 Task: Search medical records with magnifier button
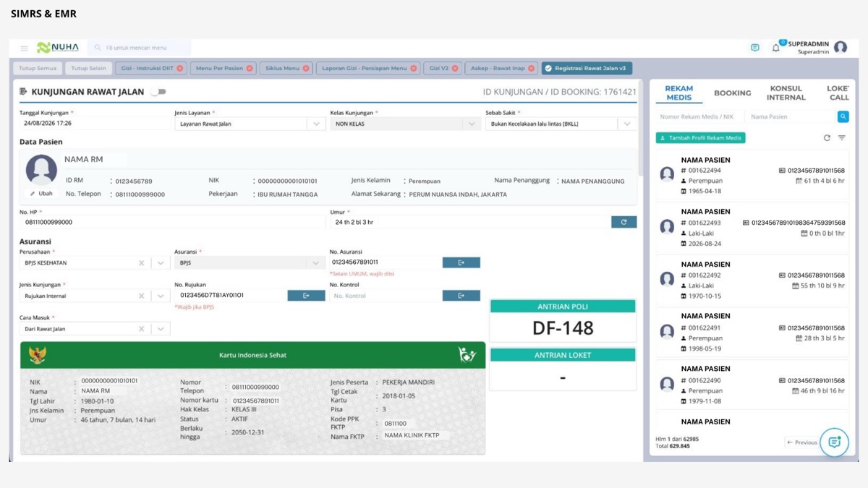pyautogui.click(x=843, y=116)
